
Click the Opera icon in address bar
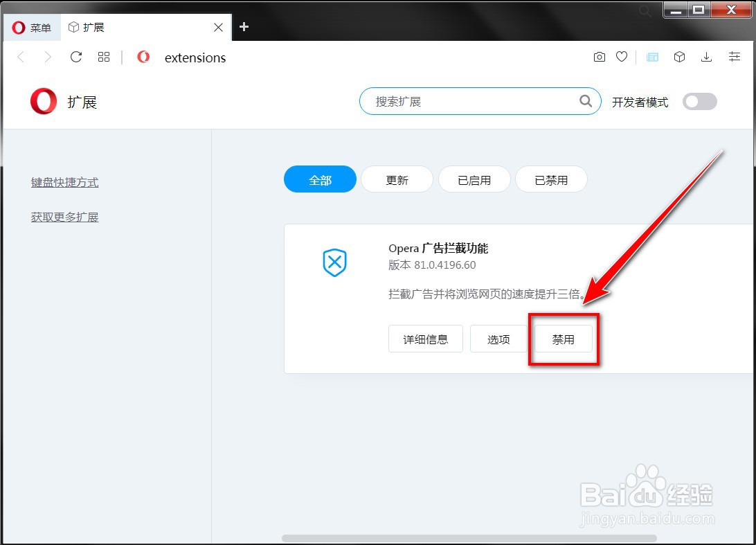tap(143, 57)
